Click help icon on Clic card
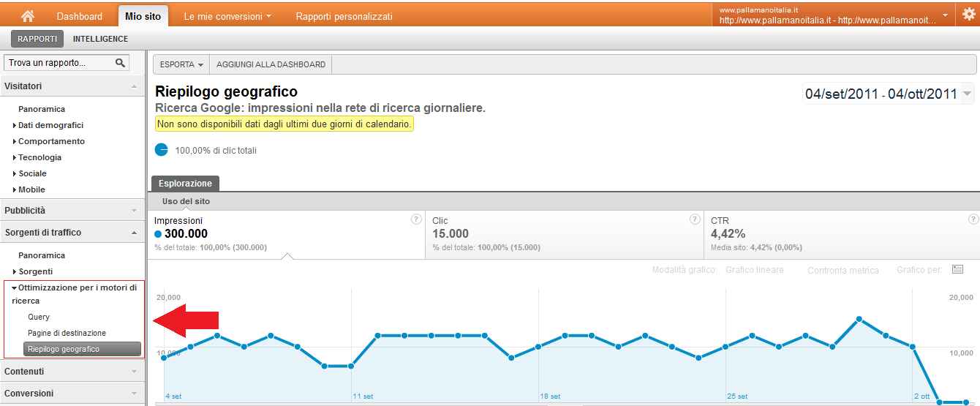The image size is (980, 406). 694,219
